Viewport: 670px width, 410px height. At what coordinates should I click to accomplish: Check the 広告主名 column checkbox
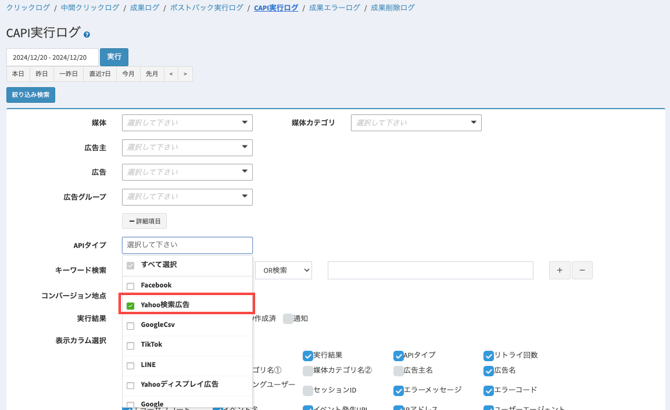coord(398,371)
